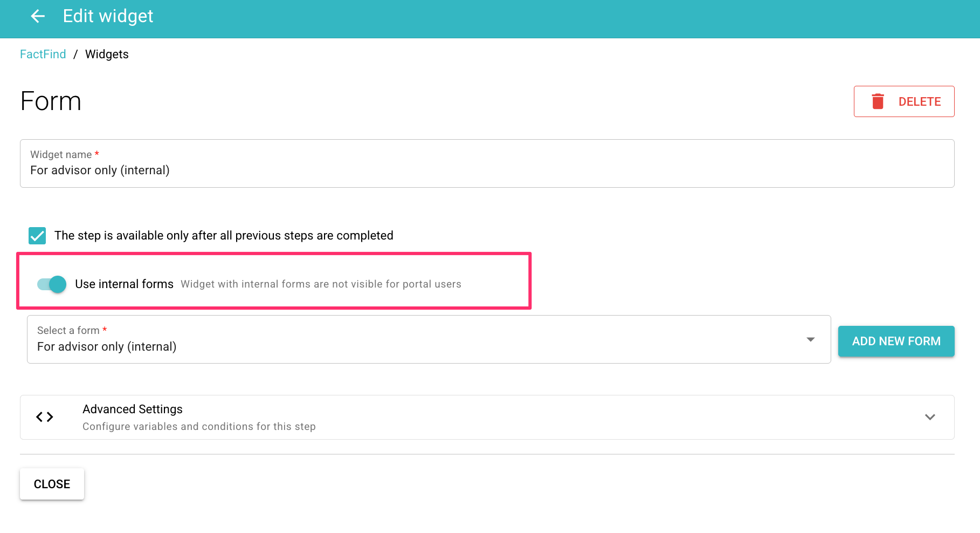Viewport: 980px width, 533px height.
Task: Click the ADD NEW FORM button
Action: click(896, 341)
